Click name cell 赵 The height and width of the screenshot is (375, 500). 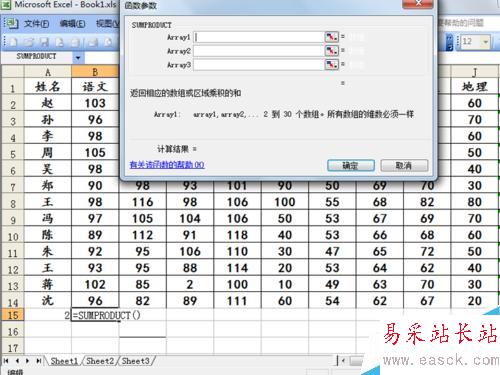pos(48,103)
